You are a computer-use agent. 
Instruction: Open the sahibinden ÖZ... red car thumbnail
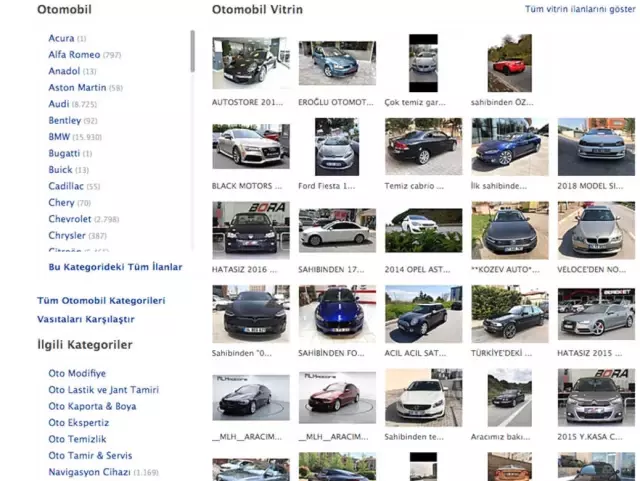(510, 63)
